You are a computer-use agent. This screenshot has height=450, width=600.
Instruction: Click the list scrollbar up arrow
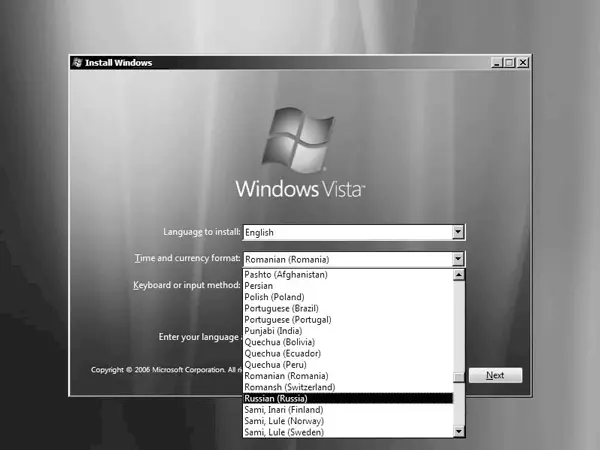pos(459,275)
